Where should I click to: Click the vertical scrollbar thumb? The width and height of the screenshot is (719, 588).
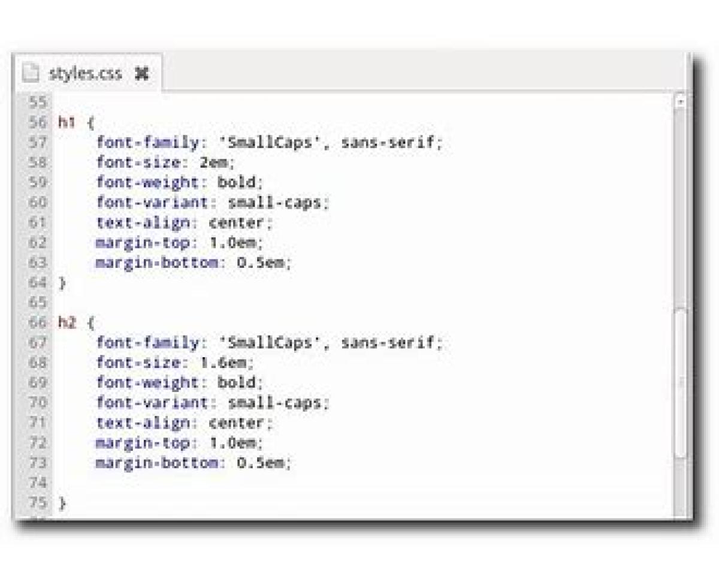coord(681,384)
